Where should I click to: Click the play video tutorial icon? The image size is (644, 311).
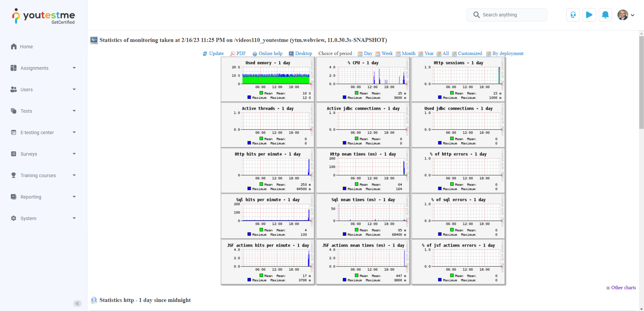(589, 15)
